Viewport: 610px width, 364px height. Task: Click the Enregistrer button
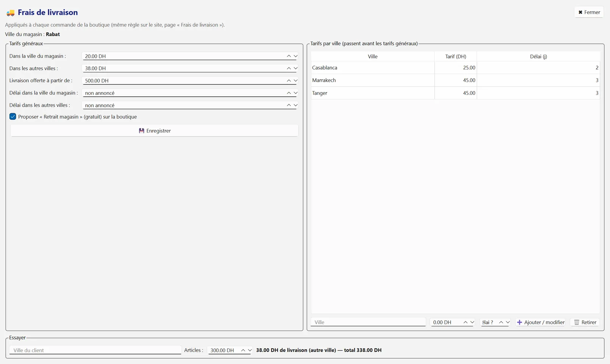[x=154, y=131]
